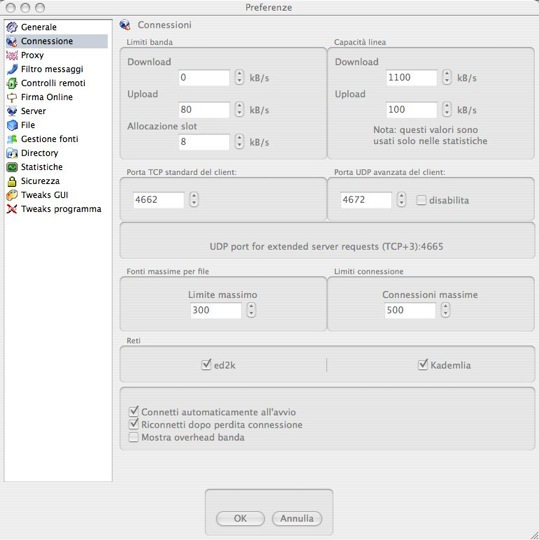
Task: Enable Mostra overhead banda checkbox
Action: pyautogui.click(x=133, y=437)
